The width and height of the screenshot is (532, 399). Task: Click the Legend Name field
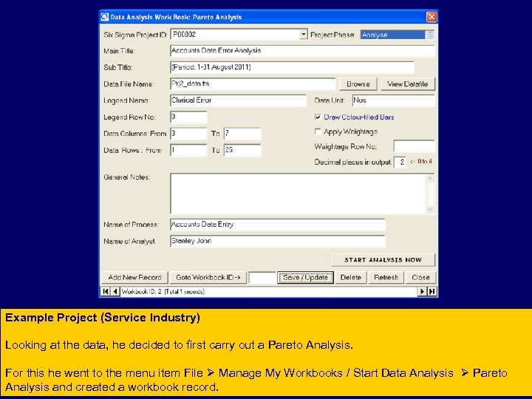click(x=238, y=100)
